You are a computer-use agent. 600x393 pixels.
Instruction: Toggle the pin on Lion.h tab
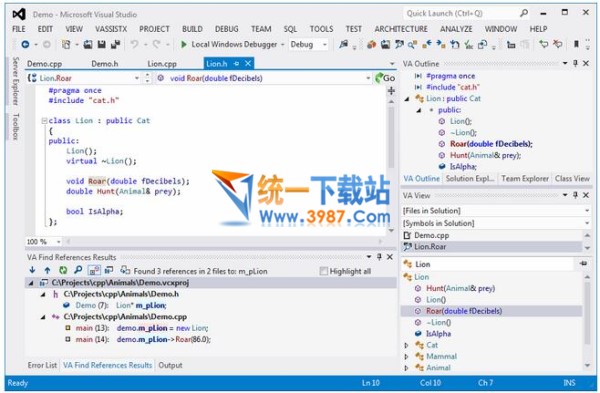point(236,64)
